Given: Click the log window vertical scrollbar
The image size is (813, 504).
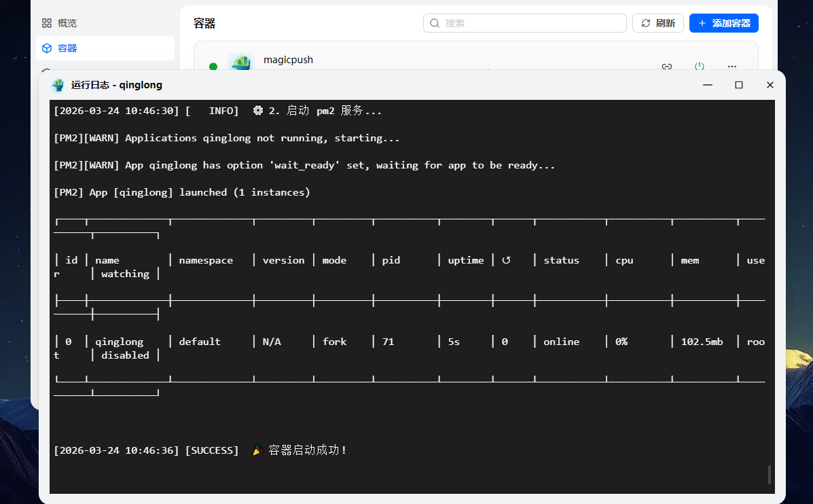Looking at the screenshot, I should (x=770, y=474).
